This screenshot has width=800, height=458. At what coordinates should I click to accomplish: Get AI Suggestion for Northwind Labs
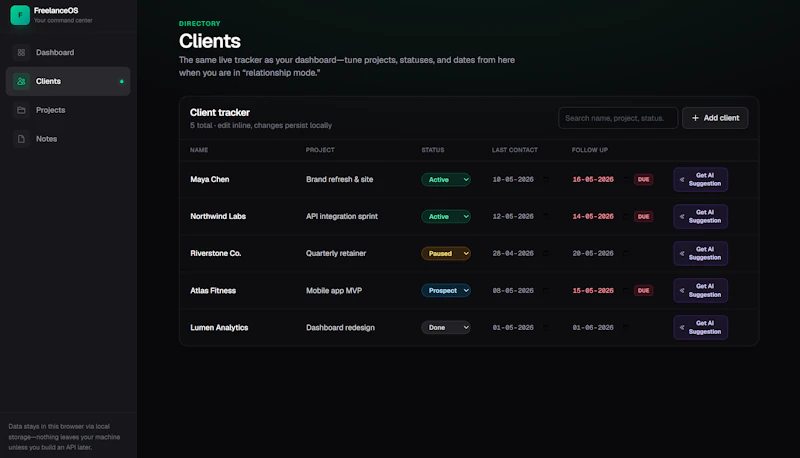click(701, 216)
